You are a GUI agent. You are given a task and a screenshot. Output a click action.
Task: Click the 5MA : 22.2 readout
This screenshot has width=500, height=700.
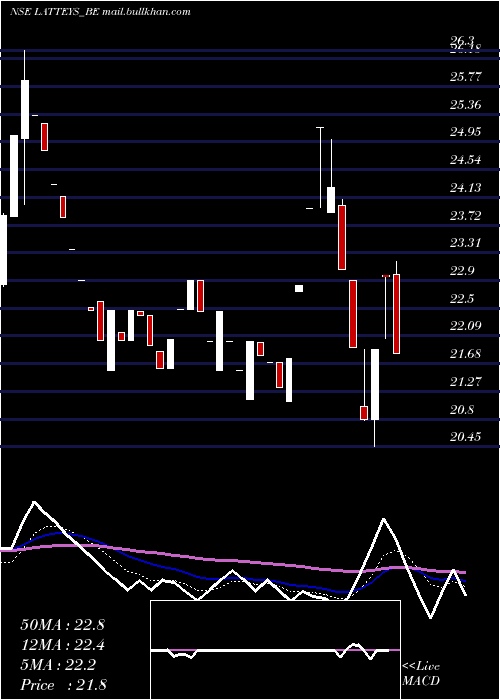coord(58,665)
